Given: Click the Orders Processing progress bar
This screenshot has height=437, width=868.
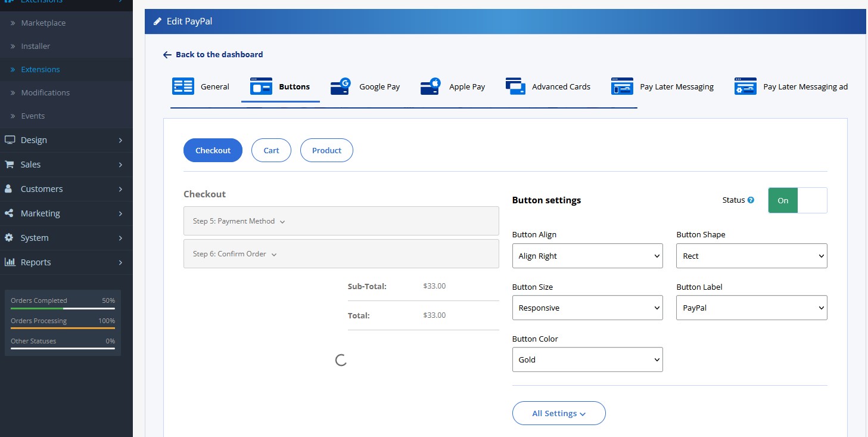Looking at the screenshot, I should click(63, 328).
